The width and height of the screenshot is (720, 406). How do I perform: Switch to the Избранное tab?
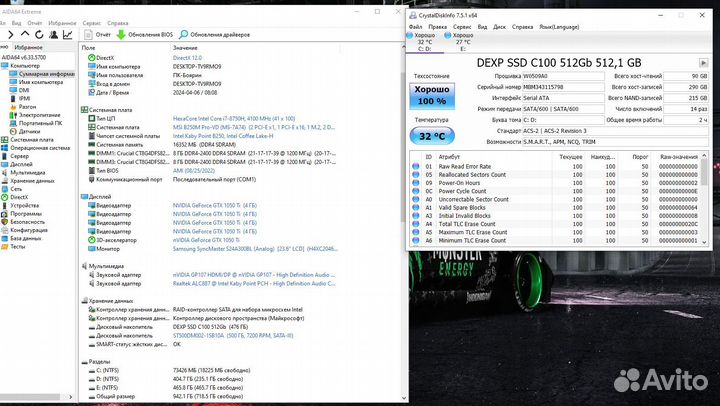tap(28, 47)
